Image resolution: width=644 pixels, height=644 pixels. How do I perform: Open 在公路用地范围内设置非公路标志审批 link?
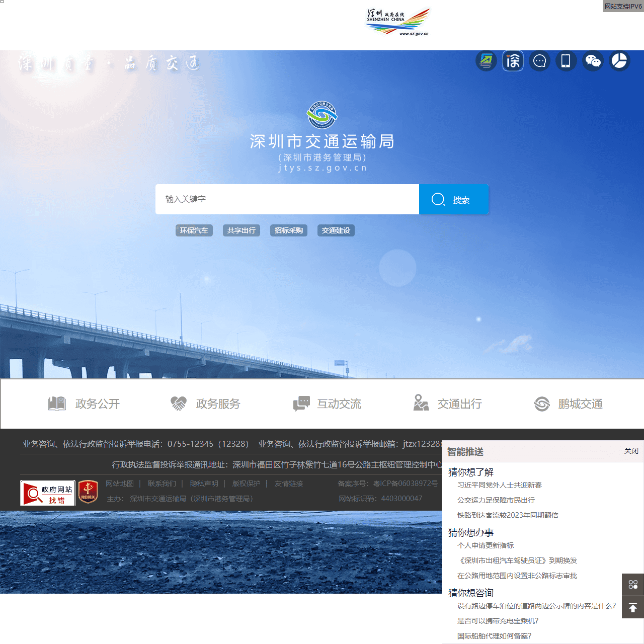coord(517,576)
